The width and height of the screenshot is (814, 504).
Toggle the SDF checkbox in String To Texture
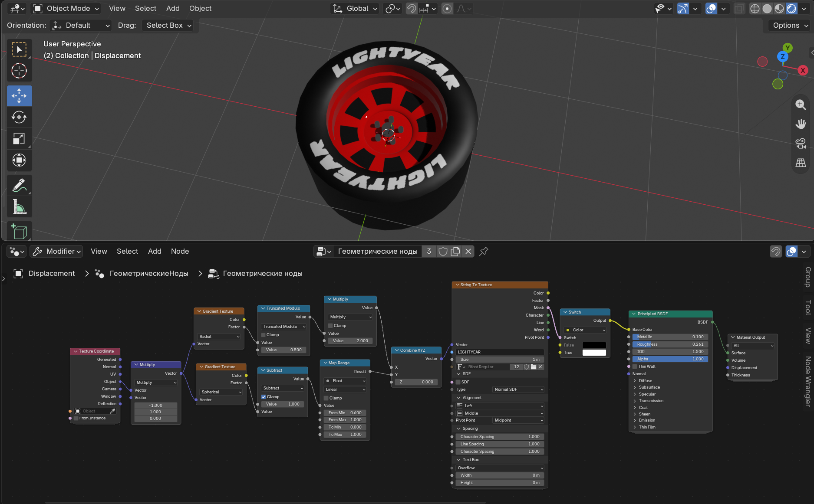point(458,382)
